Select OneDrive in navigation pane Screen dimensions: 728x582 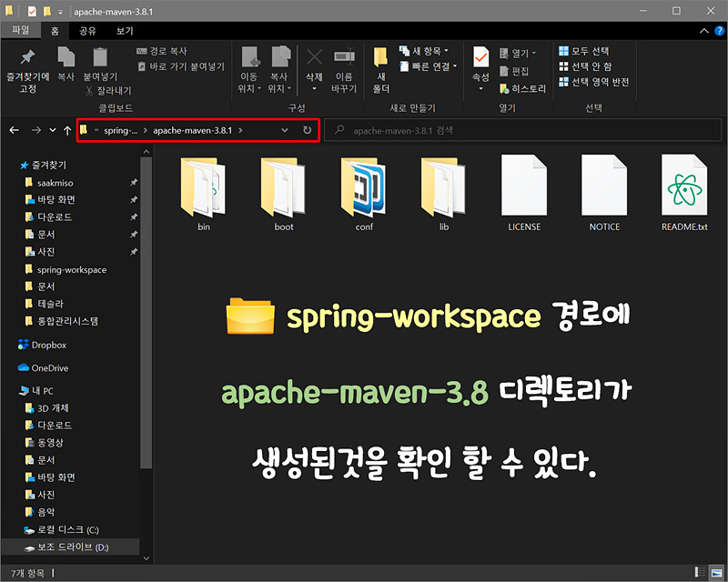pyautogui.click(x=43, y=368)
